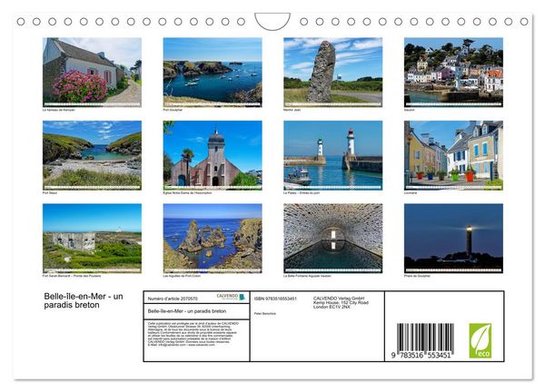This screenshot has width=545, height=392.
Task: Open the rocky cove beach photo
Action: click(92, 155)
